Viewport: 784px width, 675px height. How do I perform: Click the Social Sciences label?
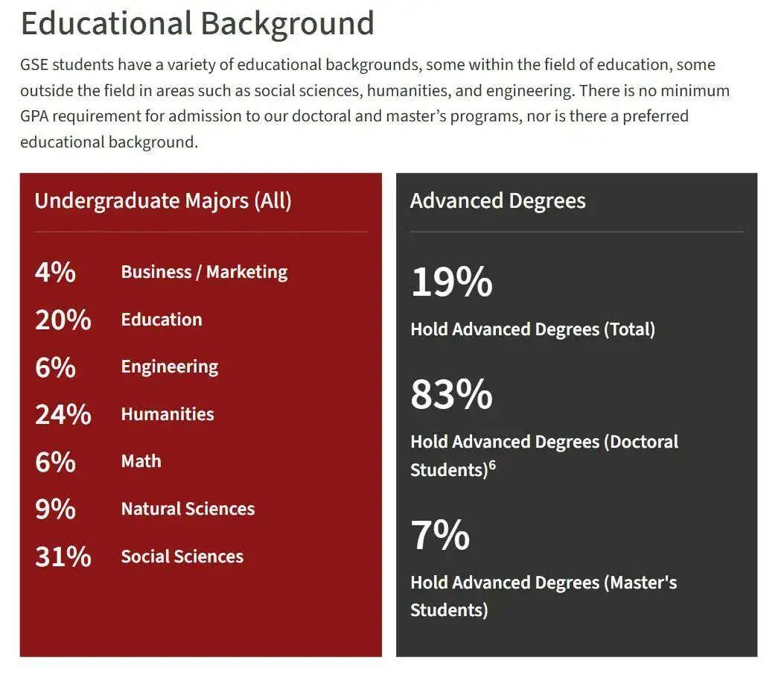[x=182, y=556]
